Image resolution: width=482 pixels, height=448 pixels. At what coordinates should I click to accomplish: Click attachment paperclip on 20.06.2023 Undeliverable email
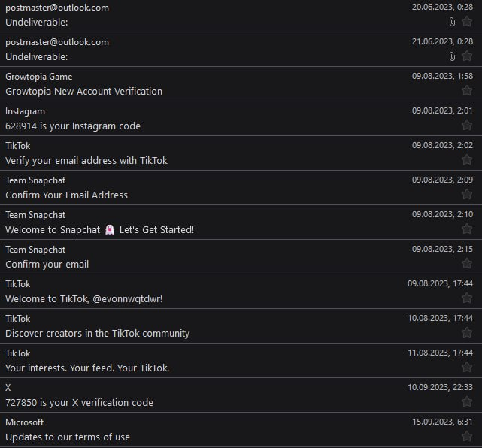click(x=452, y=22)
